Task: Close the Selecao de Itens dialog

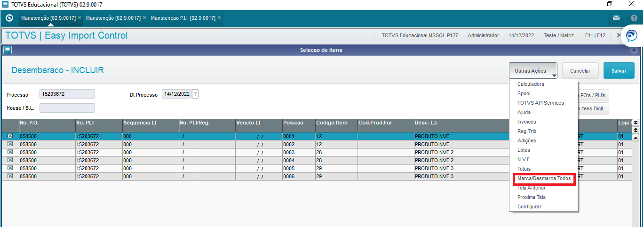Action: (x=634, y=50)
